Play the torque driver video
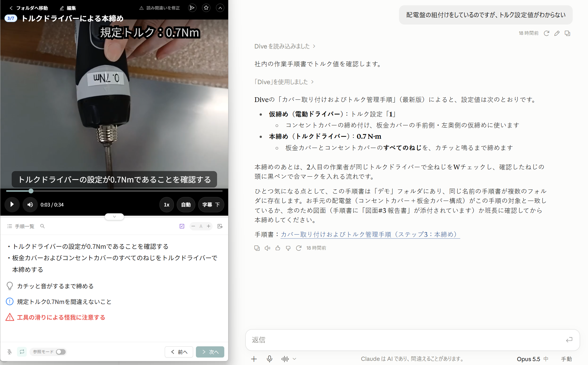Screen dimensions: 588x365 [x=12, y=205]
